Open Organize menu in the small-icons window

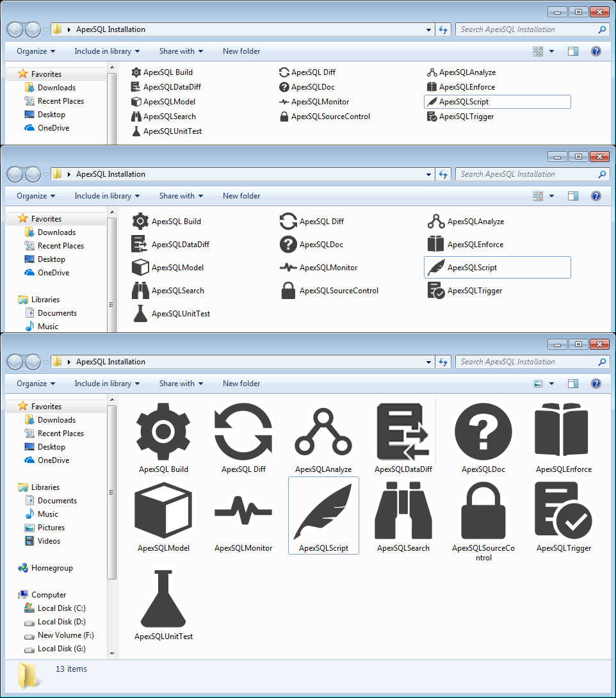[x=36, y=51]
